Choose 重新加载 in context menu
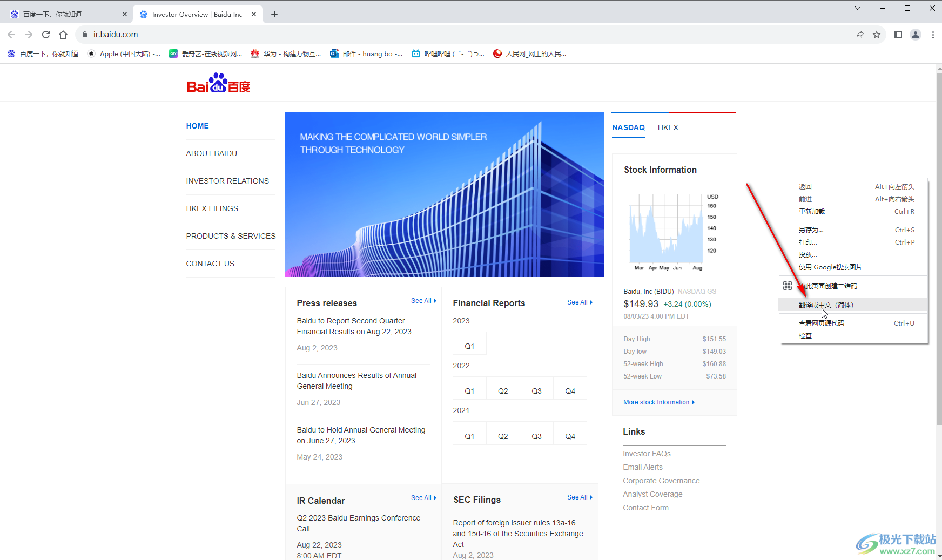This screenshot has width=942, height=560. pyautogui.click(x=853, y=212)
